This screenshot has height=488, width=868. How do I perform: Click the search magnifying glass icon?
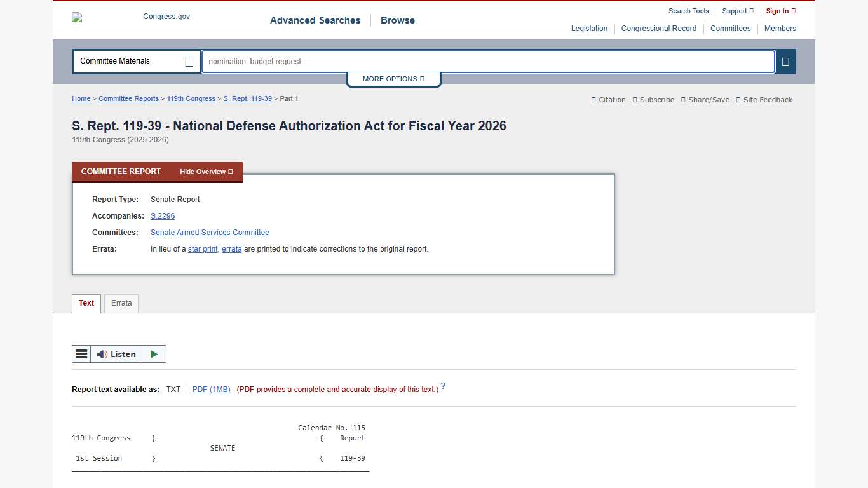785,62
